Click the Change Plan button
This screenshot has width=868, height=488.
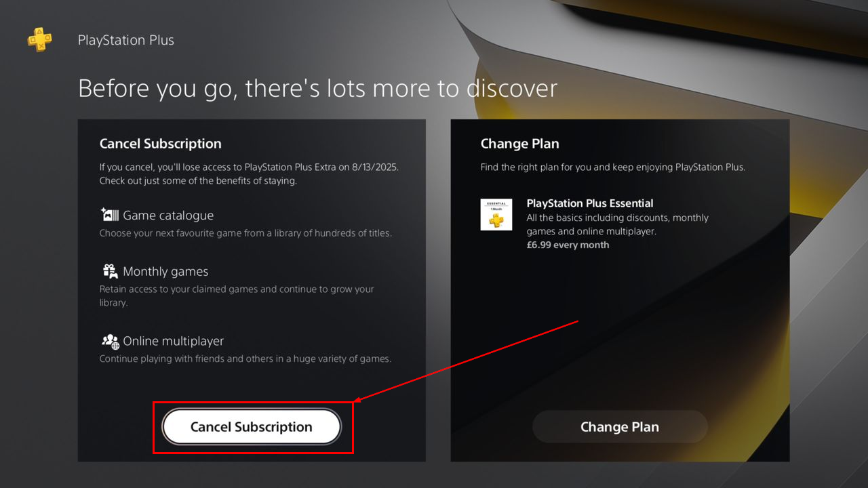(620, 427)
